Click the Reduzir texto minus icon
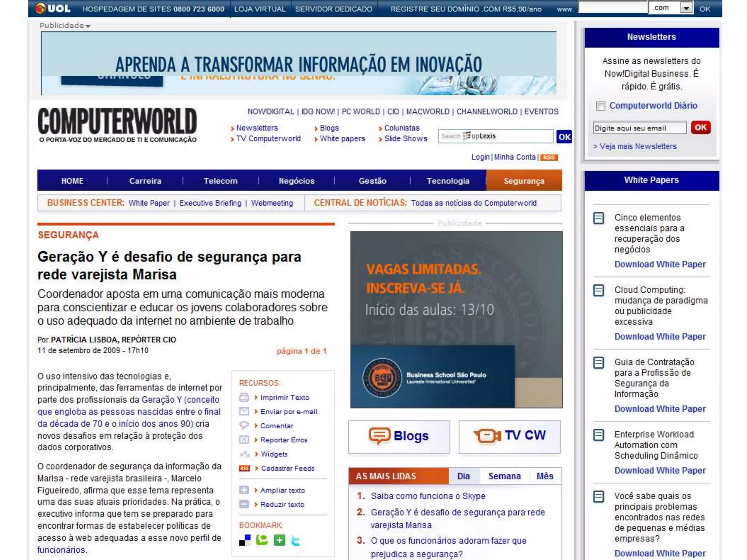Screen dimensions: 747x560 click(x=244, y=505)
